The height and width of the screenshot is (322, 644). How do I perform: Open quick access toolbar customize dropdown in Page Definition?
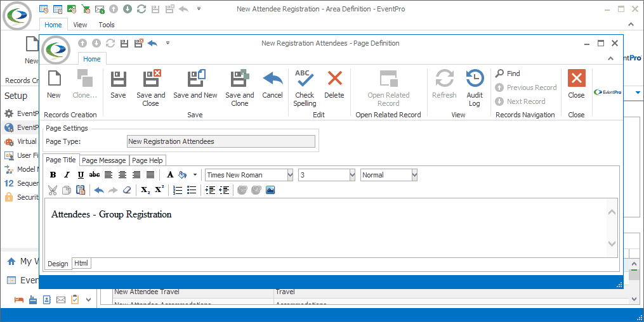[168, 42]
